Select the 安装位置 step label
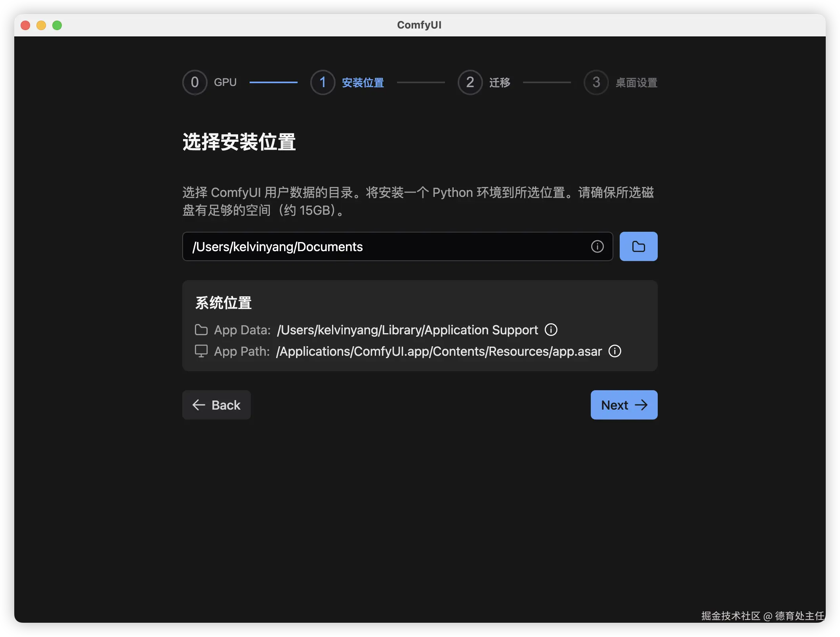Viewport: 840px width, 637px height. pos(363,82)
